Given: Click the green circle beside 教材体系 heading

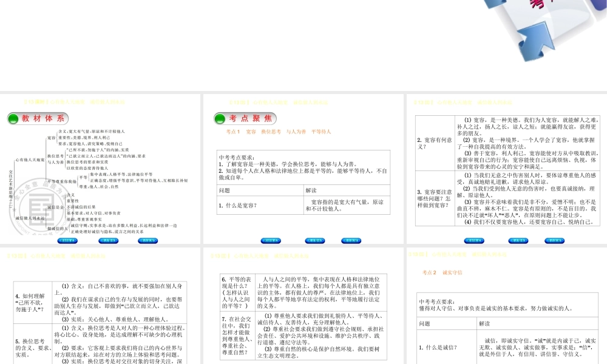Looking at the screenshot, I should click(14, 119).
